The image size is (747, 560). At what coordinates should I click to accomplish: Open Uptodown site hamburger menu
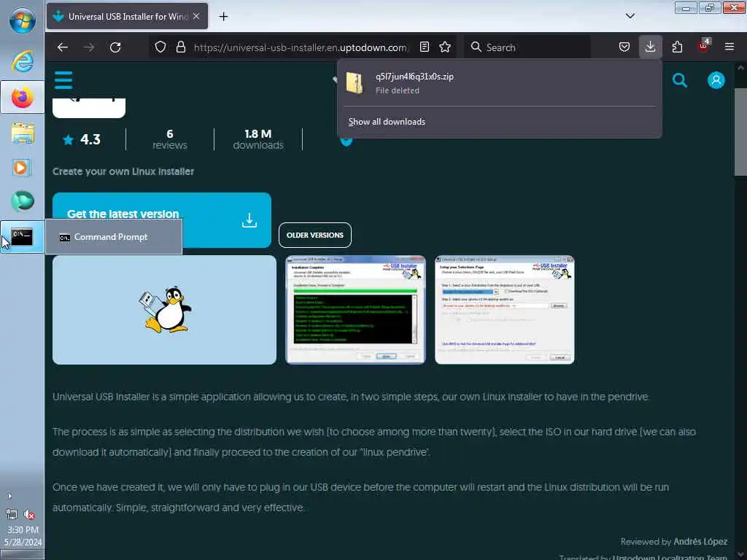pyautogui.click(x=63, y=80)
